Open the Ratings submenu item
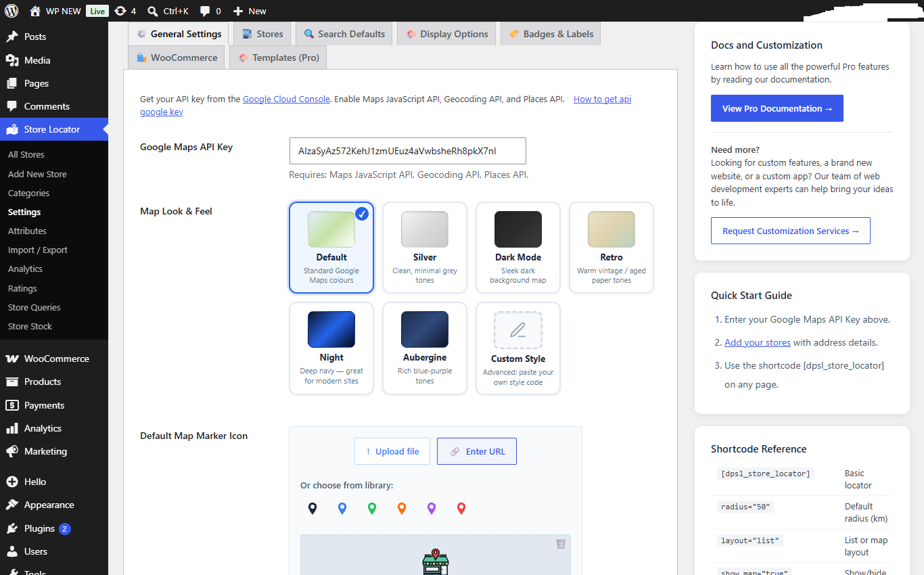The image size is (924, 575). tap(22, 288)
